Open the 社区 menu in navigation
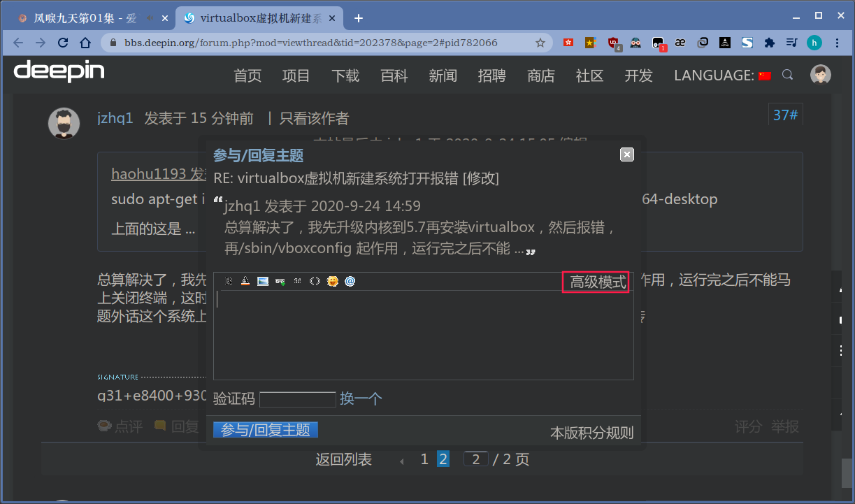The width and height of the screenshot is (855, 504). [589, 75]
